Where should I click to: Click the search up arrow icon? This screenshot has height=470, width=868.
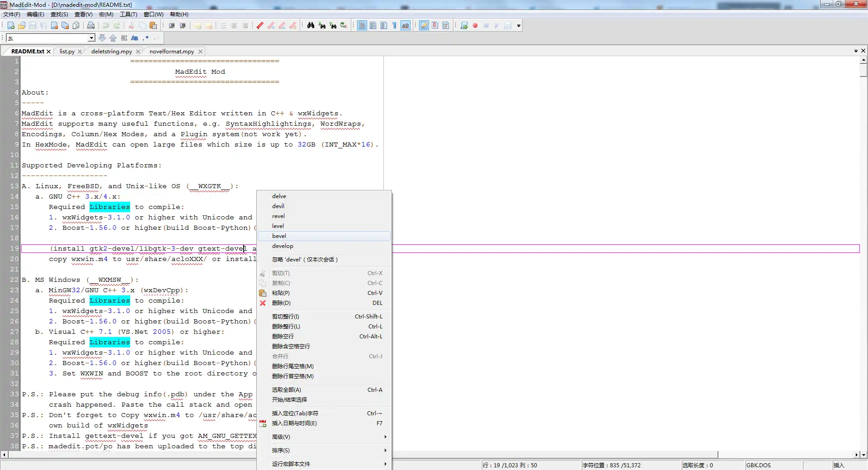point(113,38)
